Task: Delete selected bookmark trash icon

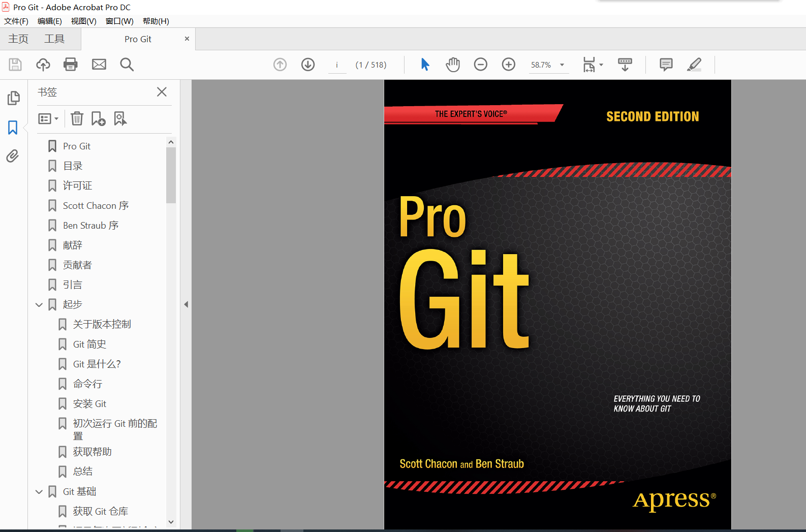Action: point(77,118)
